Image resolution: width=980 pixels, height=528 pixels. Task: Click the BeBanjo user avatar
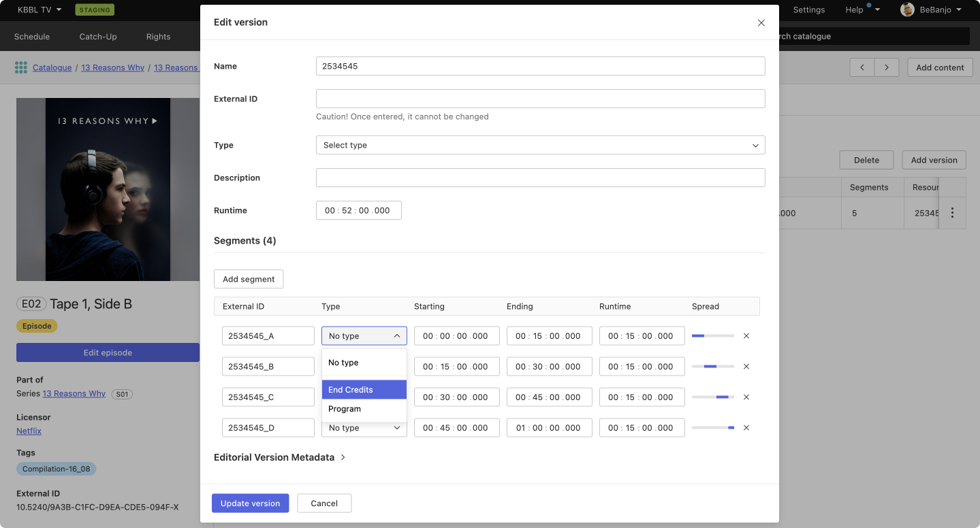907,10
